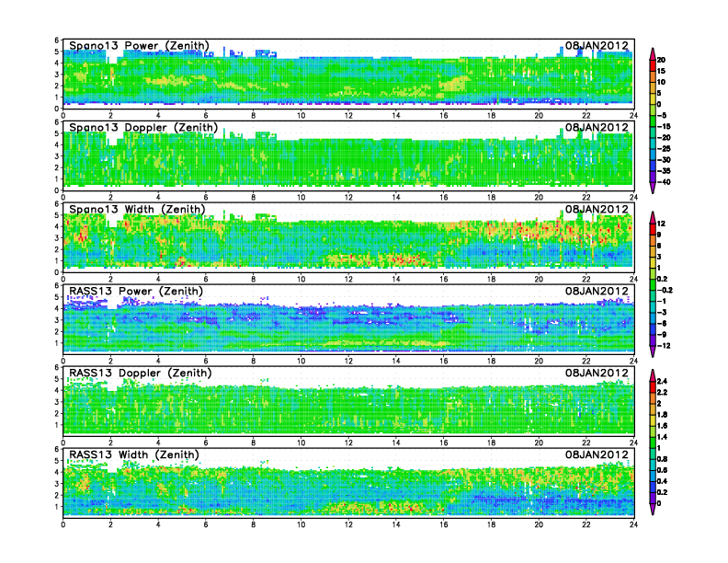Click x-axis tick '10' under RASS13 Doppler panel
The image size is (728, 563).
[x=301, y=442]
